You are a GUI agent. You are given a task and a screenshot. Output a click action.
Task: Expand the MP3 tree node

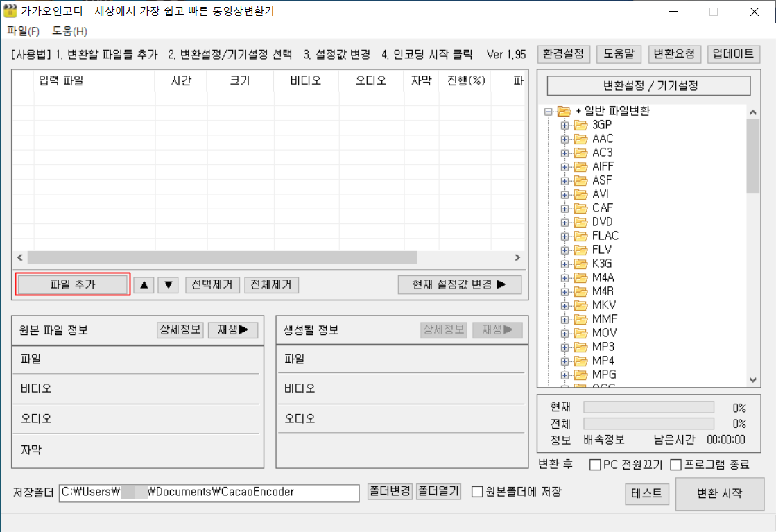(564, 347)
